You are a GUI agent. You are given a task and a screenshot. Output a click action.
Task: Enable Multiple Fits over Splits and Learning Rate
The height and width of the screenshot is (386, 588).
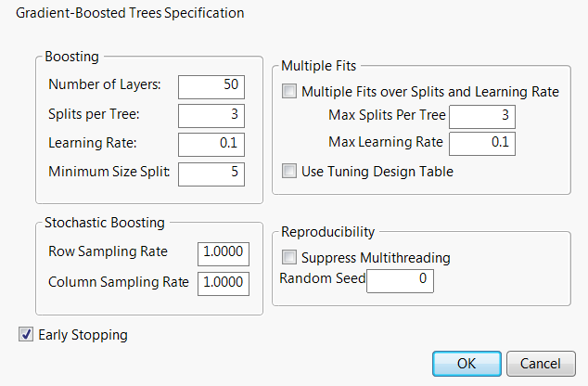click(x=290, y=92)
